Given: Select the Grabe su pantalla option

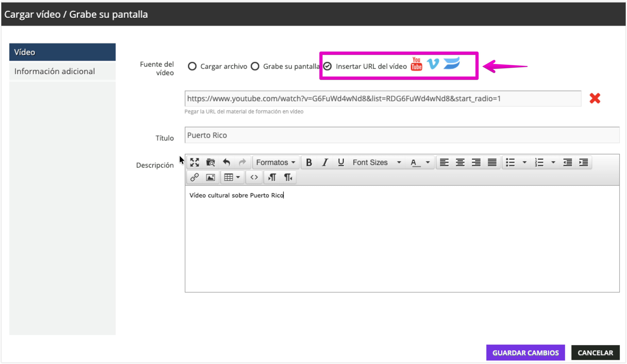Looking at the screenshot, I should [x=255, y=66].
